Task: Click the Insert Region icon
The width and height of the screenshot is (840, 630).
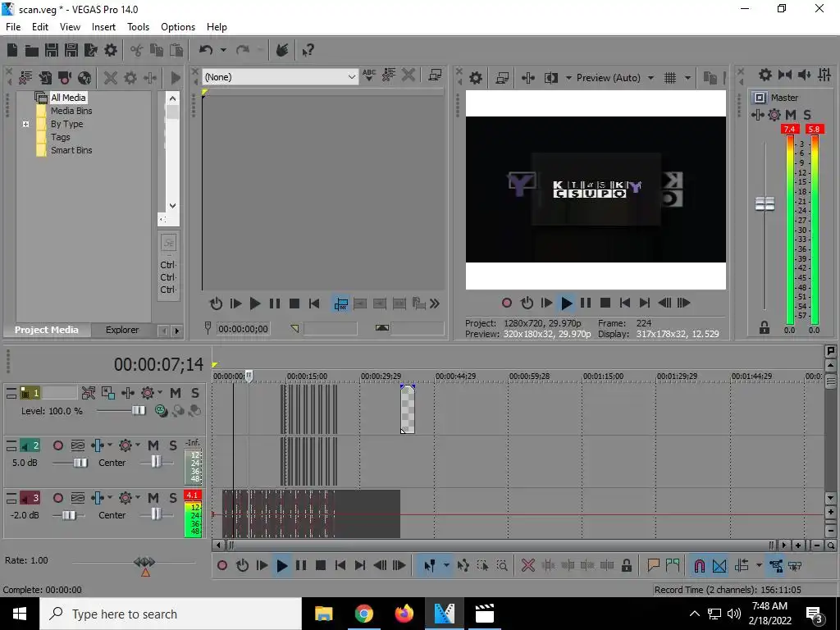Action: (673, 565)
